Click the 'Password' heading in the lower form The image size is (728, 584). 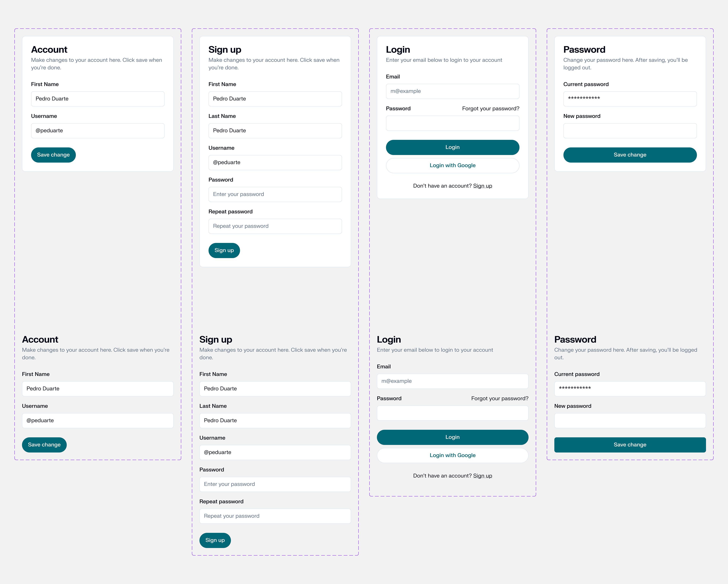(x=575, y=340)
